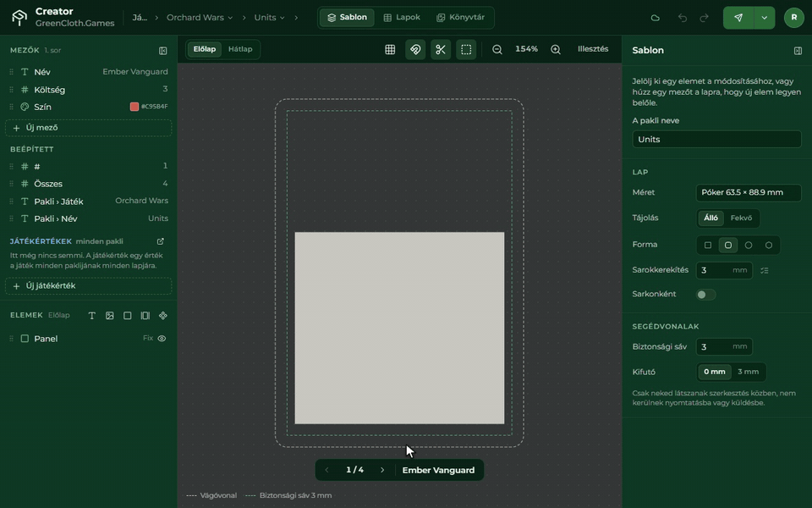Open the dropdown arrow beside the send button
Viewport: 812px width, 508px height.
765,18
